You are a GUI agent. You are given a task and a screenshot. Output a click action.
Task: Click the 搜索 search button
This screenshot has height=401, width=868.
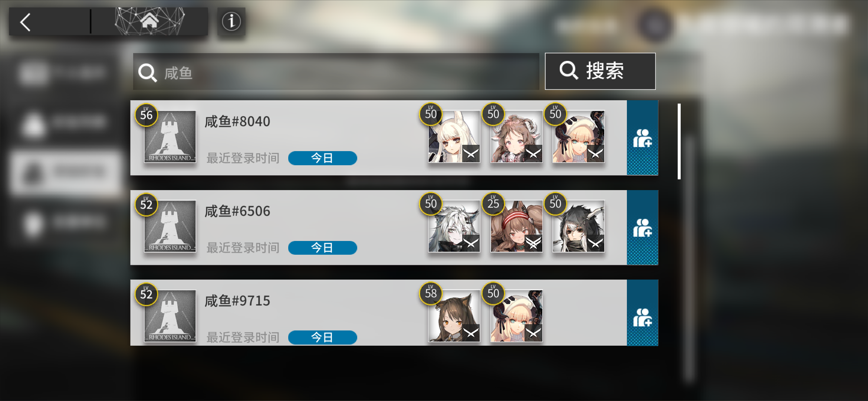coord(600,71)
